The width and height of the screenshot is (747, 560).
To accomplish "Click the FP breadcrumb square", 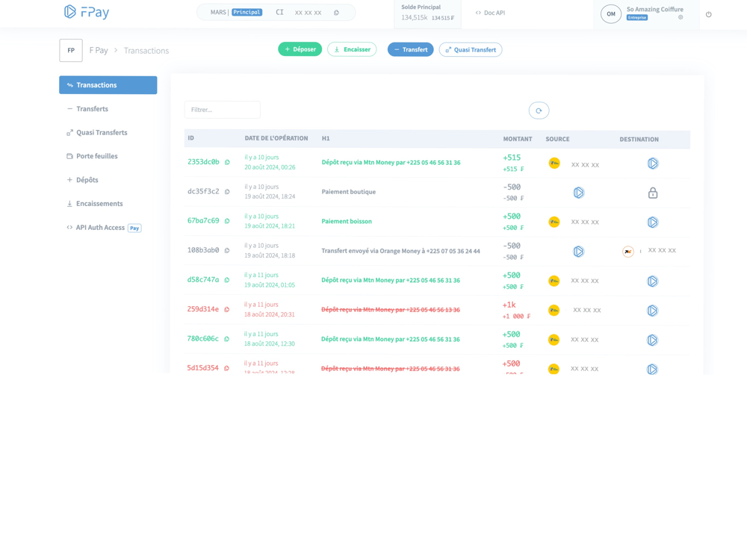I will point(71,51).
